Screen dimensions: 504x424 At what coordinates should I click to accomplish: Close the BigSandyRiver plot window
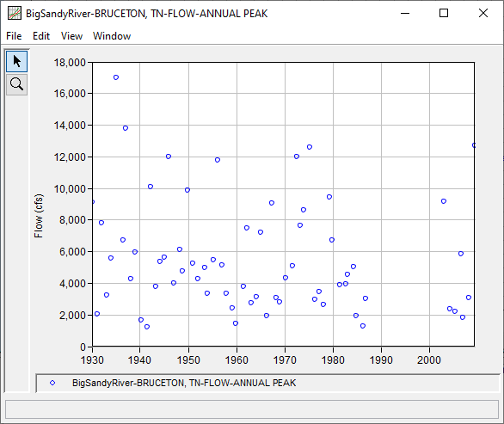(483, 13)
